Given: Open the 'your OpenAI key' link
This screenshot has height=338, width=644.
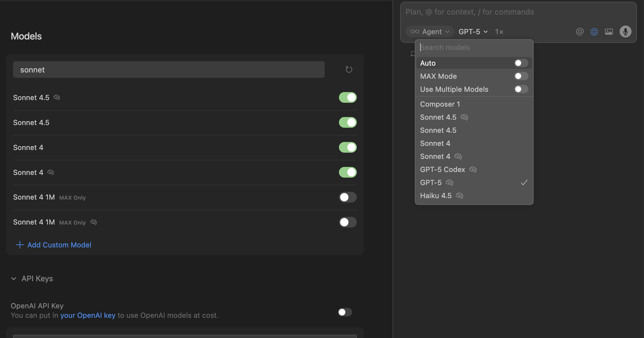Looking at the screenshot, I should 88,315.
